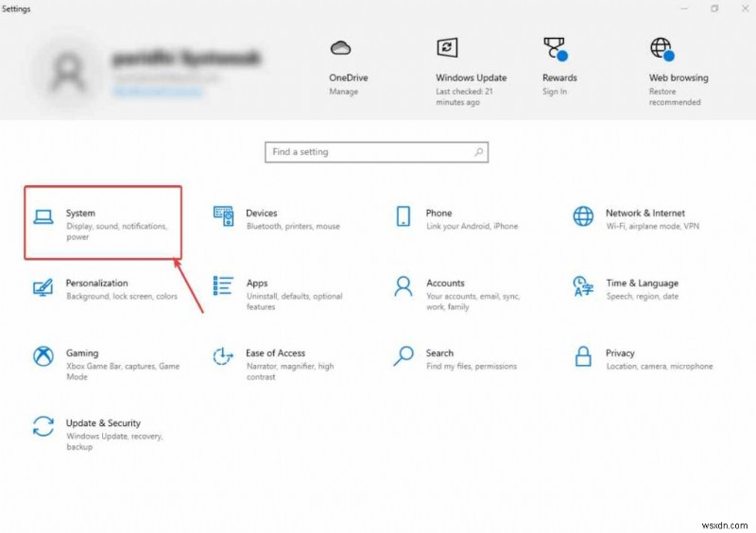
Task: Open Time & Language title
Action: (x=643, y=284)
